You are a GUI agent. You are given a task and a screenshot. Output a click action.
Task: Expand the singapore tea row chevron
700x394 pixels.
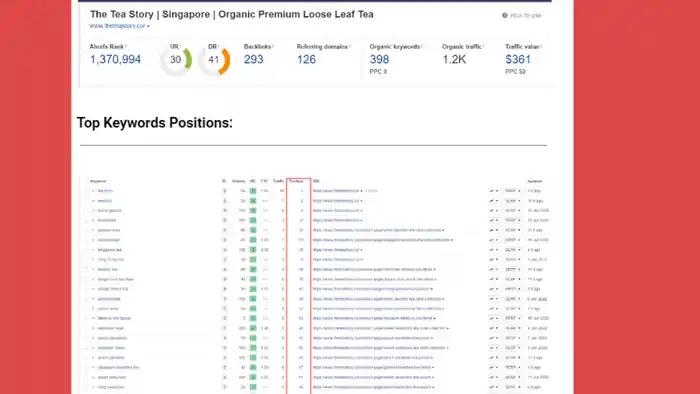[93, 250]
